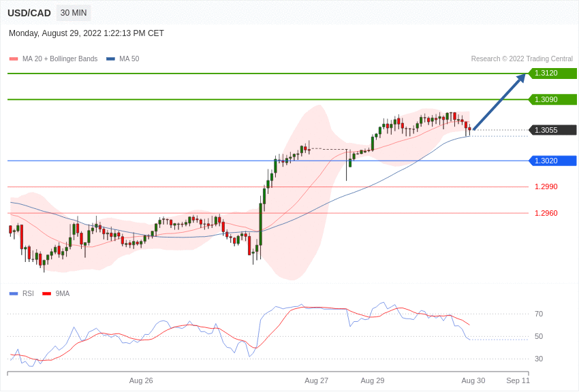Click the Sep 11 date axis label

tap(518, 380)
